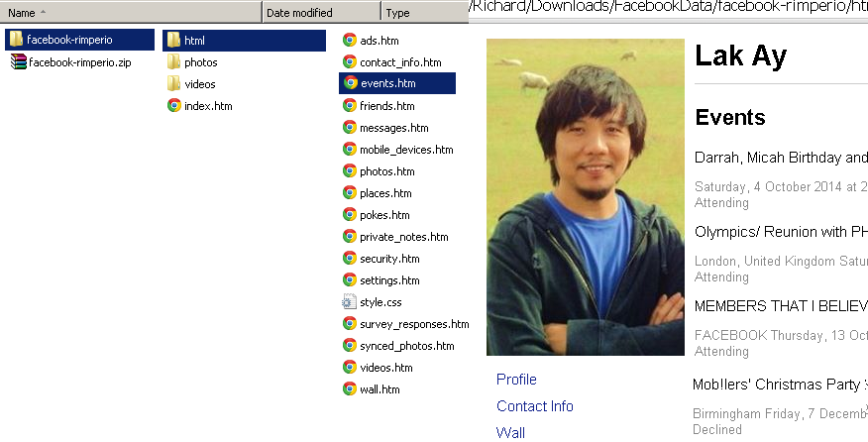This screenshot has height=442, width=868.
Task: Select the videos.htm file icon
Action: pyautogui.click(x=350, y=368)
